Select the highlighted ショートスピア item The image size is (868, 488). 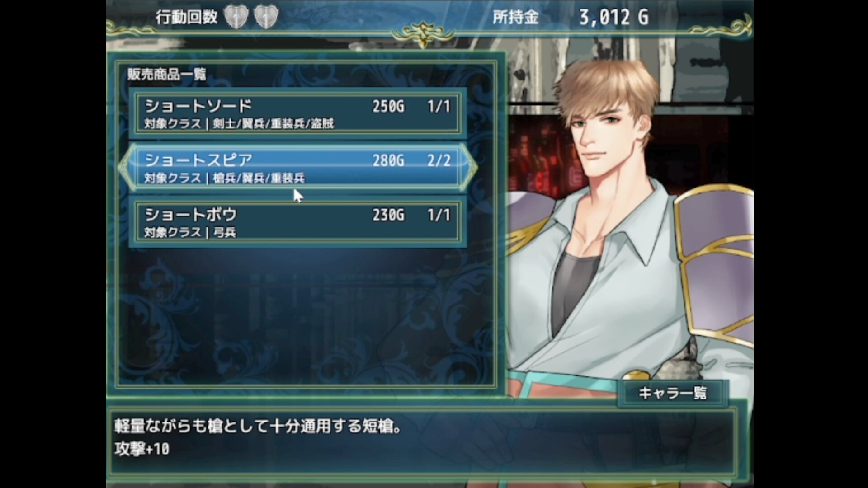coord(298,168)
